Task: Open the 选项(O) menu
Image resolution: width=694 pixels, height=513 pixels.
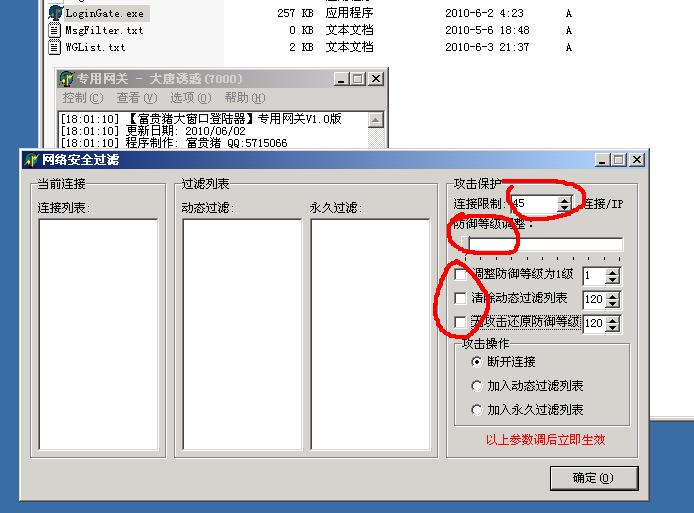Action: (190, 98)
